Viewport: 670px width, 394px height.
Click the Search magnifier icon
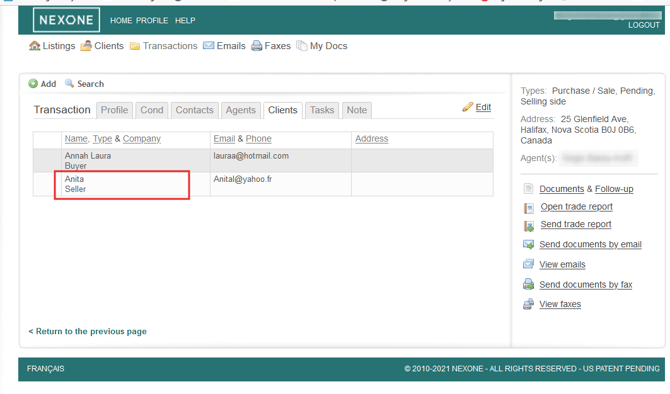69,83
